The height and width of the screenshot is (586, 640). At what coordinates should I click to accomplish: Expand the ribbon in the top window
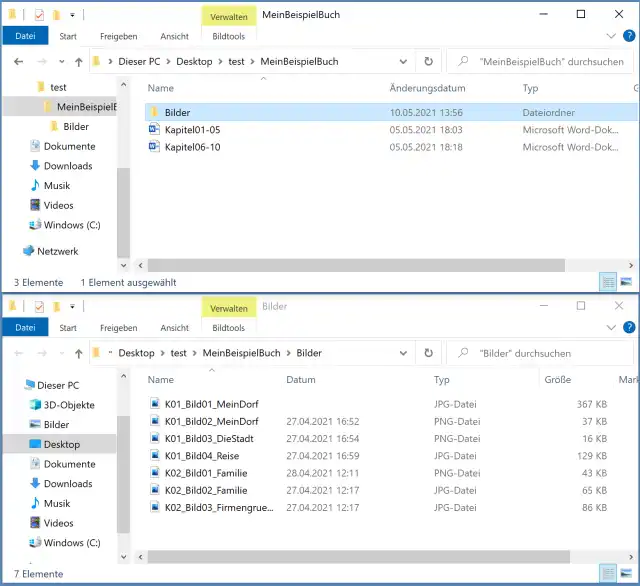(x=610, y=36)
